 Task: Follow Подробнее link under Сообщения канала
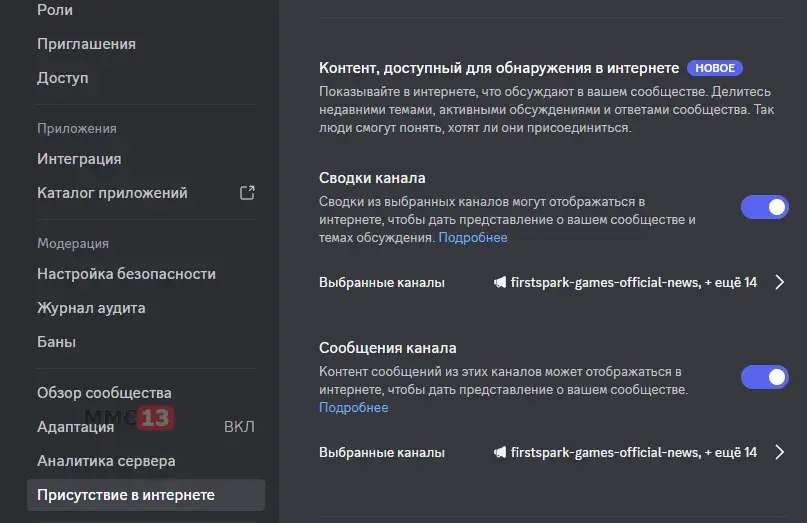(354, 407)
